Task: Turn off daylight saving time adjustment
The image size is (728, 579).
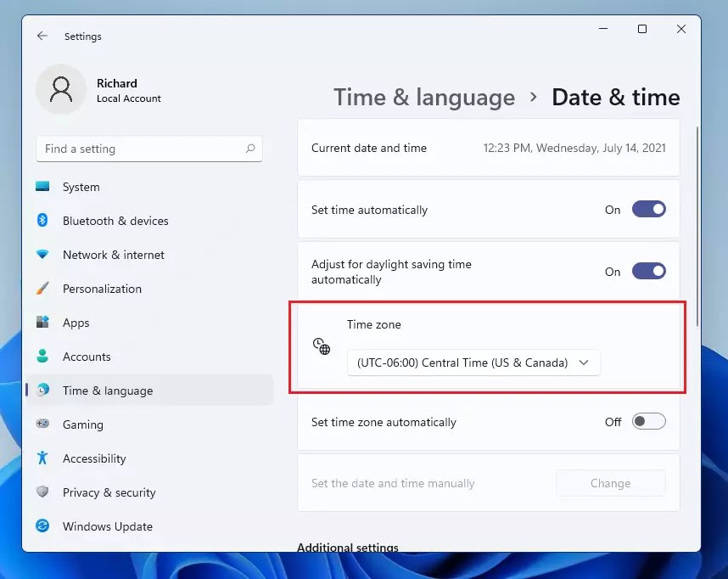Action: [x=648, y=271]
